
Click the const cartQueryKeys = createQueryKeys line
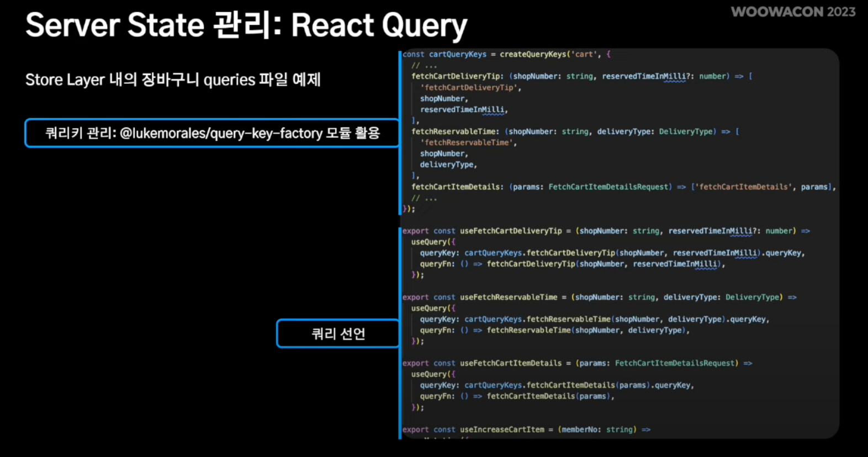point(506,54)
